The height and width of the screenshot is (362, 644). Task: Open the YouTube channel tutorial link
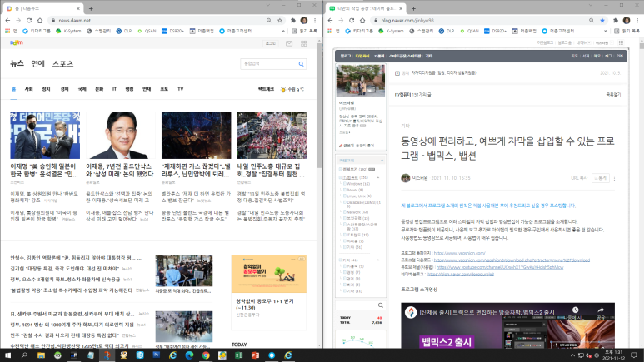click(499, 267)
